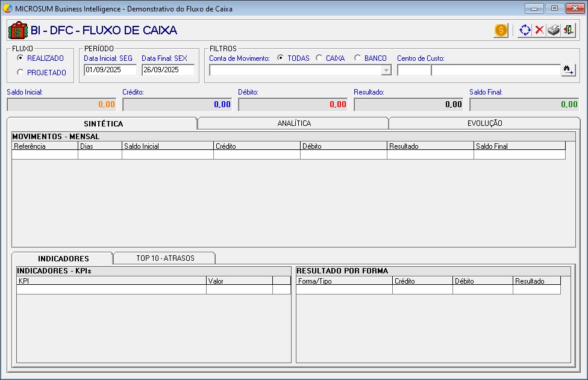Restore the MICROSUM window size

coord(554,8)
